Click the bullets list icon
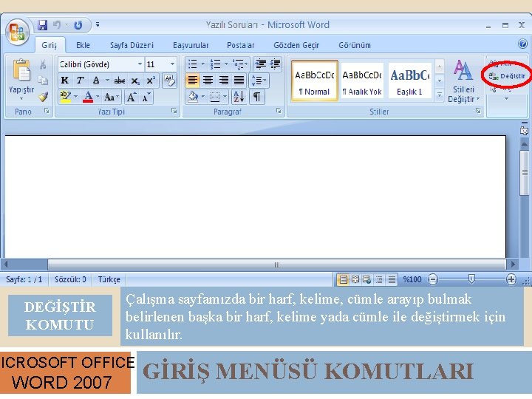 pos(193,64)
